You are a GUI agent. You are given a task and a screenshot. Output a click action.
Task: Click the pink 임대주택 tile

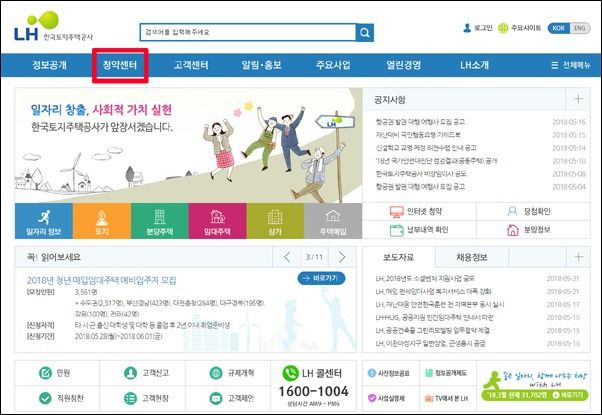point(217,221)
